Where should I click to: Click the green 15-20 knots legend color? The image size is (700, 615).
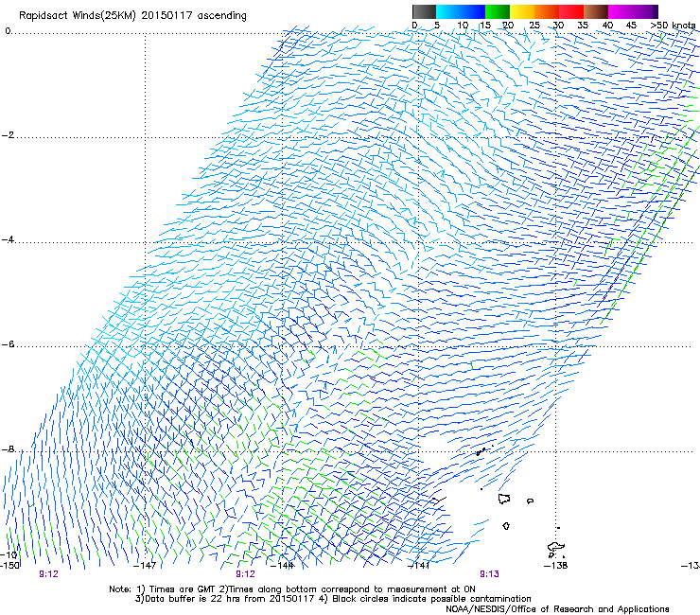(x=498, y=11)
